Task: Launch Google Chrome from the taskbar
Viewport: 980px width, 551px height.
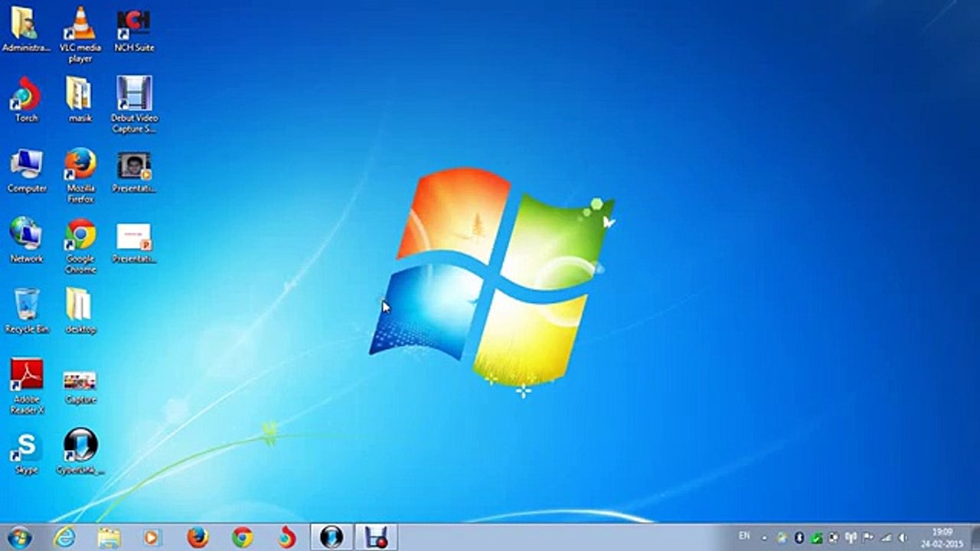Action: tap(242, 537)
